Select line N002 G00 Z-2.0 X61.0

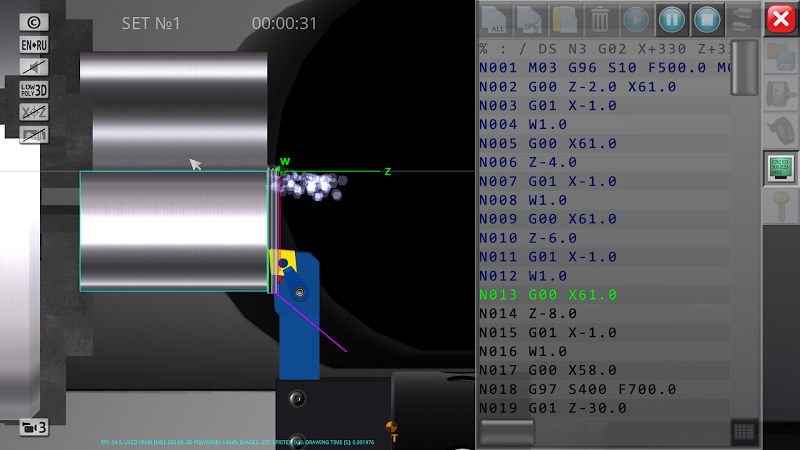[x=605, y=87]
